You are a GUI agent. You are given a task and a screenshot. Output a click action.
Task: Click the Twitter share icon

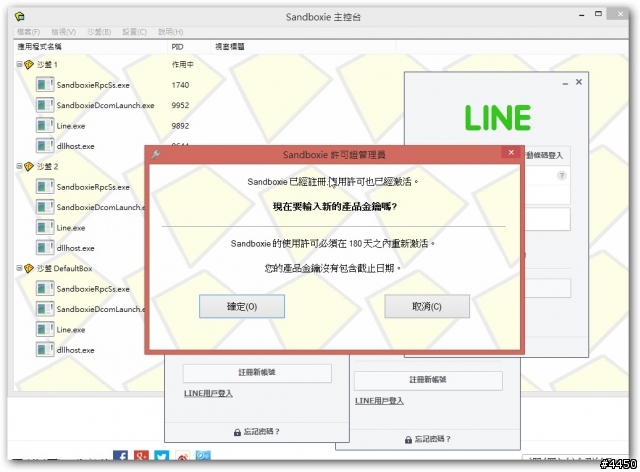tap(162, 455)
